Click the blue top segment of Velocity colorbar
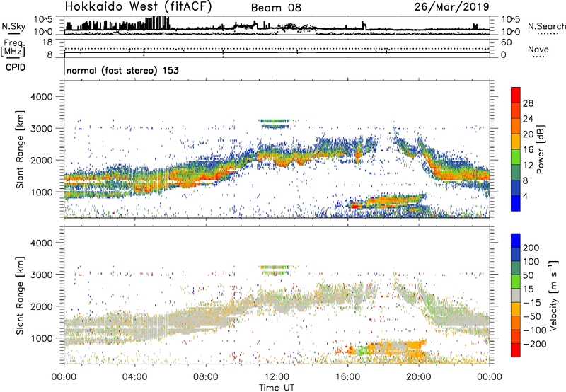Image resolution: width=566 pixels, height=392 pixels. [x=516, y=241]
